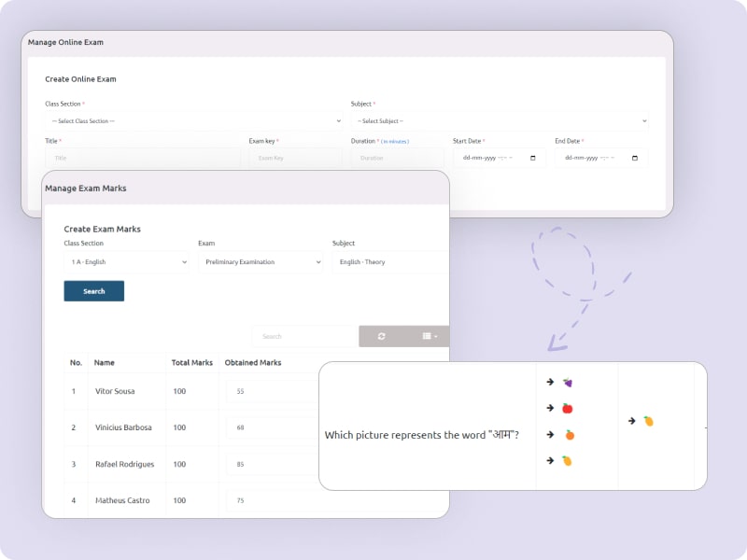Open the 1 A - English class dropdown

coord(127,262)
